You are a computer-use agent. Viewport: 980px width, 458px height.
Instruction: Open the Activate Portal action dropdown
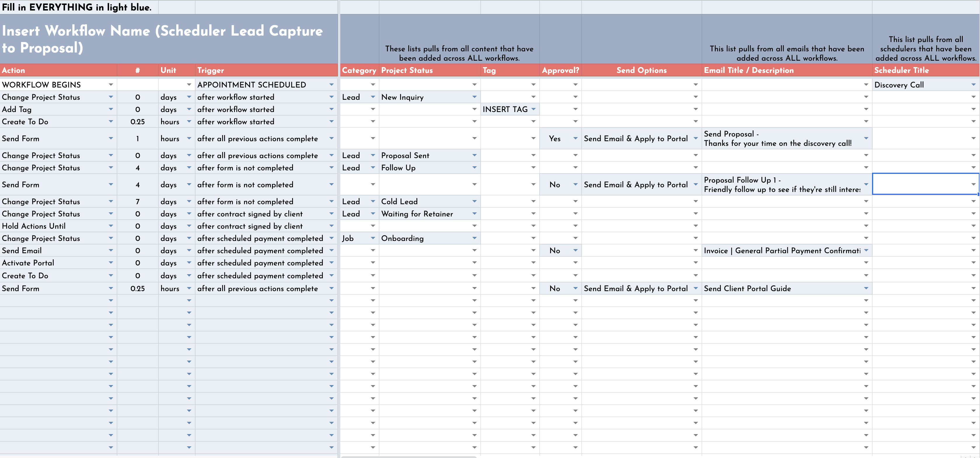tap(111, 263)
